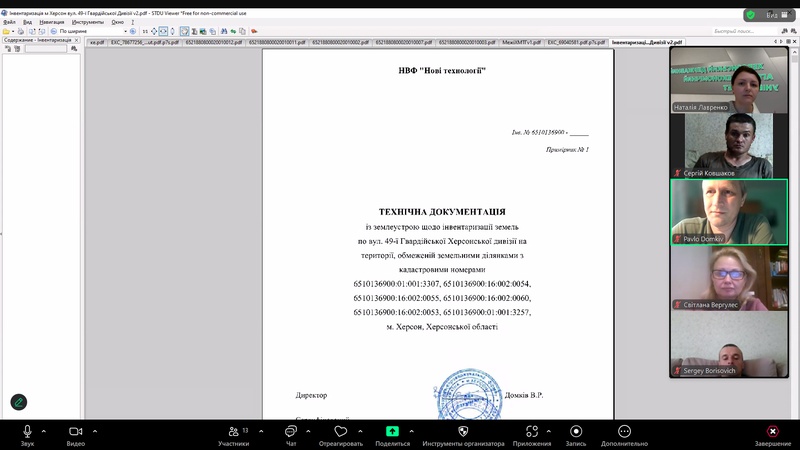Switch to 6521880800020010007.pdf tab
800x450 pixels.
click(404, 42)
